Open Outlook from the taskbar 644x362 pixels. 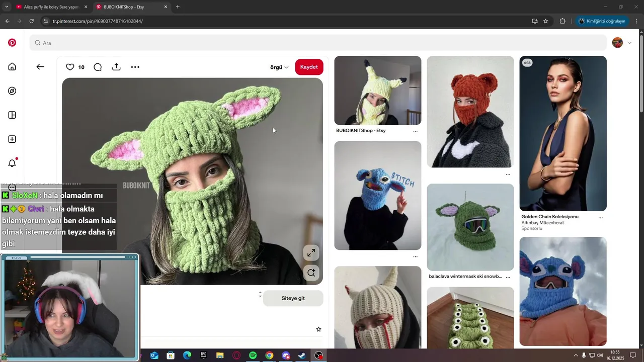154,355
